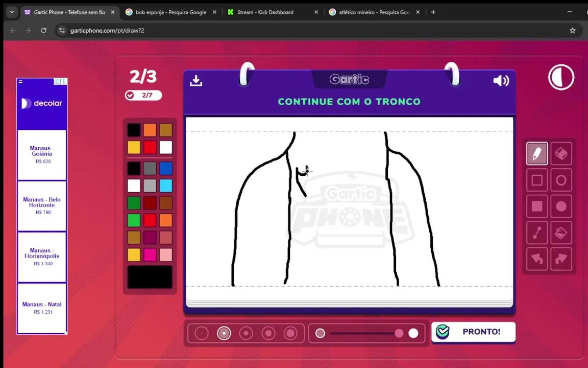The width and height of the screenshot is (588, 368).
Task: Open a new browser tab
Action: click(x=433, y=12)
